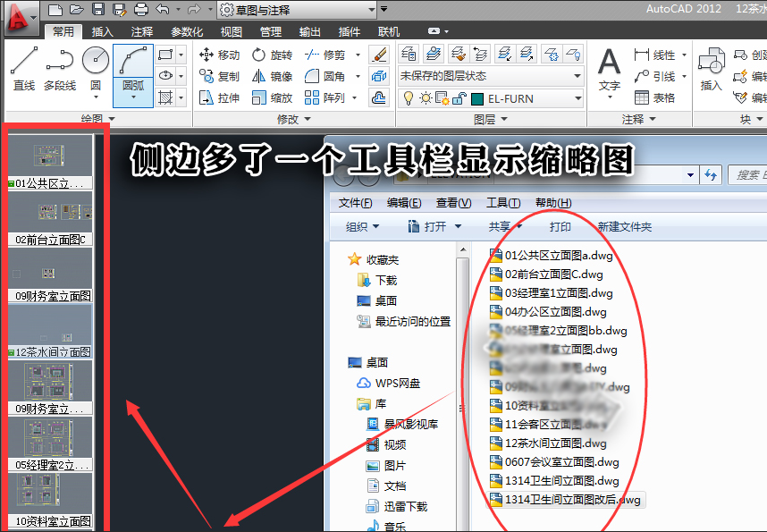The width and height of the screenshot is (767, 532).
Task: Click the 插入 (Insert block) icon
Action: pos(711,70)
